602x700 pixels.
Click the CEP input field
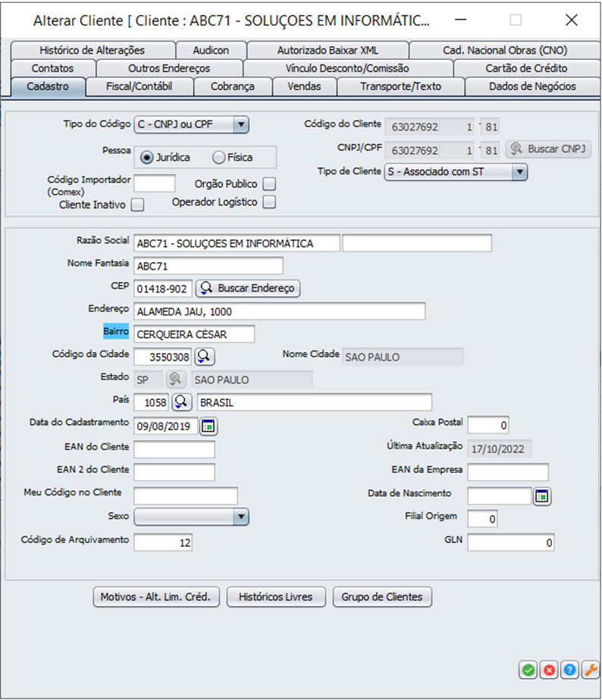click(163, 289)
